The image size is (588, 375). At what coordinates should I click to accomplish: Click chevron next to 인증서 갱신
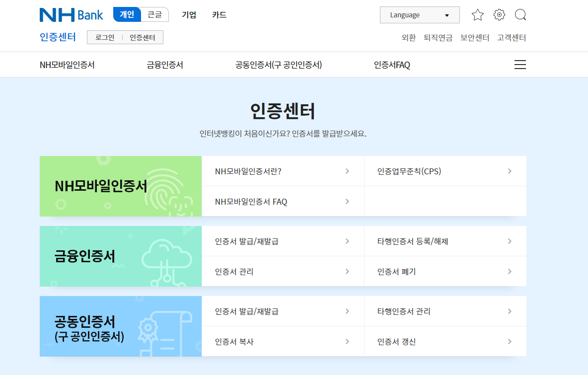tap(510, 342)
